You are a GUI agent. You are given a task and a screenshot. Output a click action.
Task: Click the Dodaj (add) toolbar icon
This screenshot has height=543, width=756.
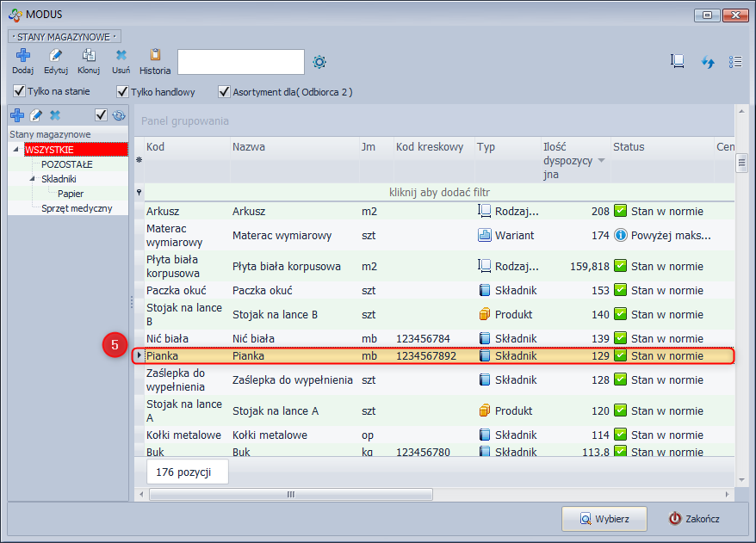tap(22, 57)
